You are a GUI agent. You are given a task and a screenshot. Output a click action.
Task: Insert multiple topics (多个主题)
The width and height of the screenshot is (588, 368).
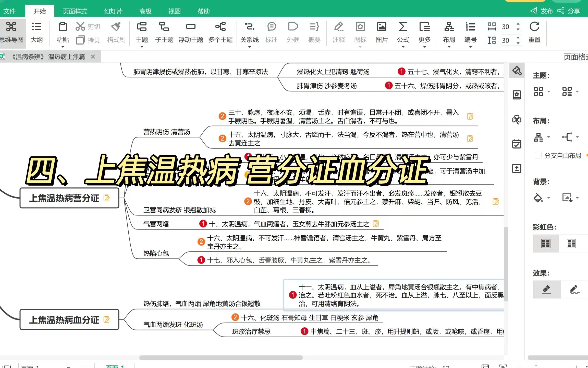220,32
